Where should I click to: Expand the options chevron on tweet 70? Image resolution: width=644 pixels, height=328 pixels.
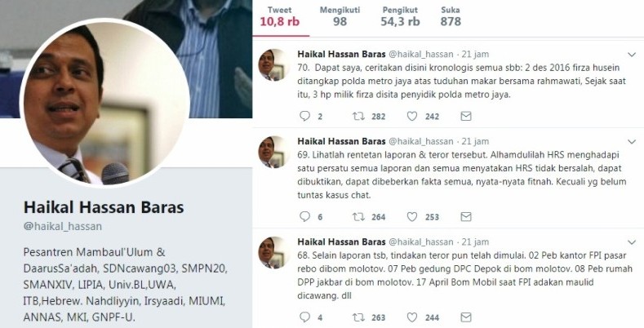632,54
